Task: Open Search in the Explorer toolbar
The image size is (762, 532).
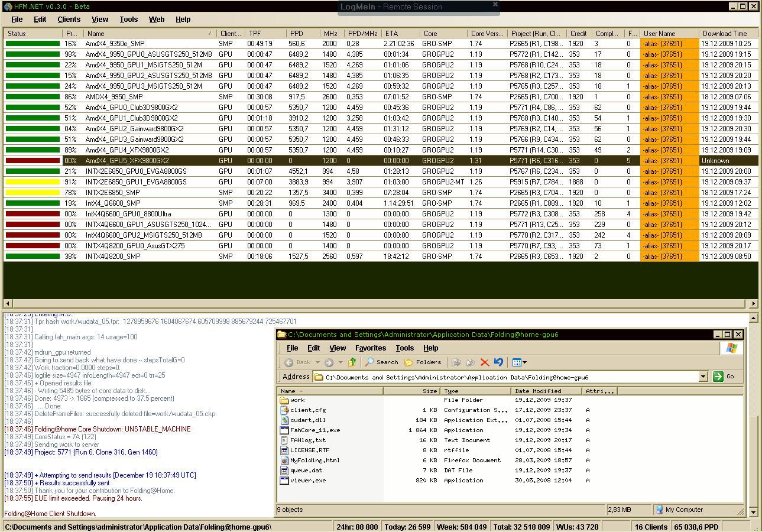Action: pos(382,362)
